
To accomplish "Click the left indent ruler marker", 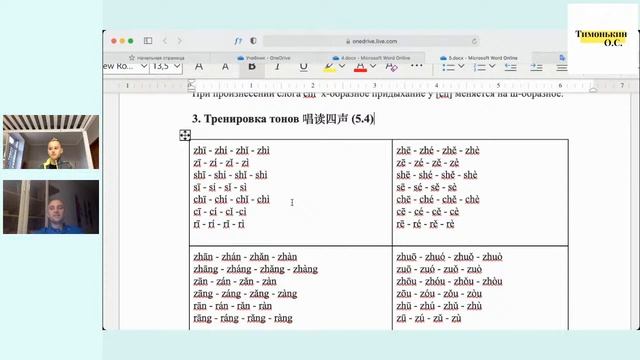I will point(191,86).
